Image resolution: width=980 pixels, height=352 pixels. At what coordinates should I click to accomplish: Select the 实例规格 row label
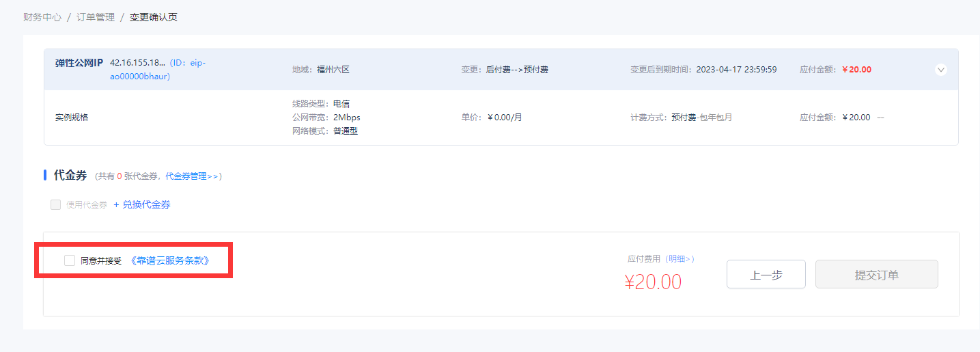coord(72,118)
